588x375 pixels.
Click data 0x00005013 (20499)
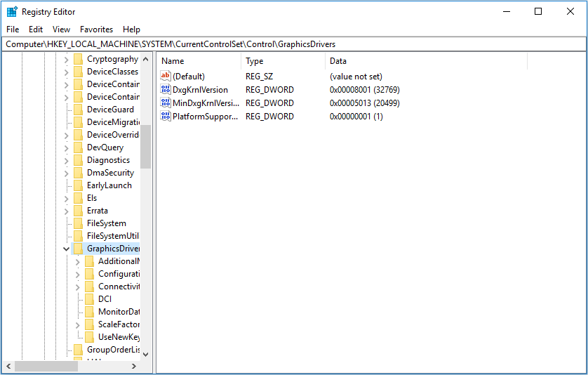coord(364,103)
